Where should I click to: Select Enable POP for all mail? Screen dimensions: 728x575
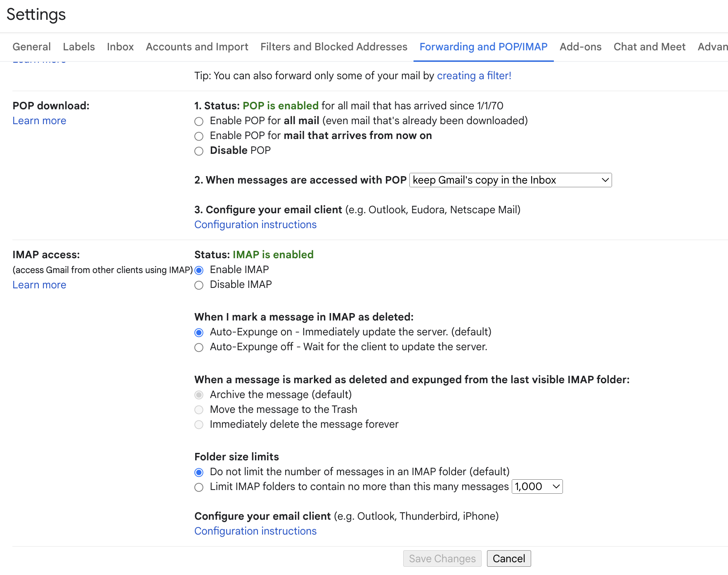(x=199, y=121)
